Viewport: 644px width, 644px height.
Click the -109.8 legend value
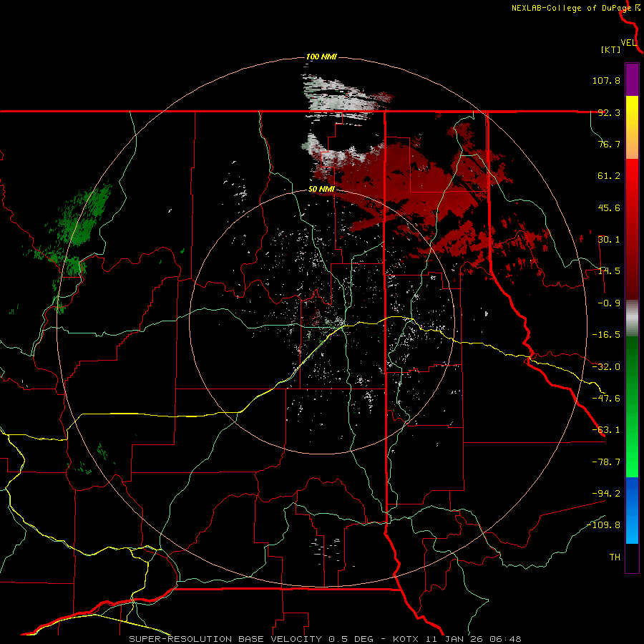click(x=603, y=525)
